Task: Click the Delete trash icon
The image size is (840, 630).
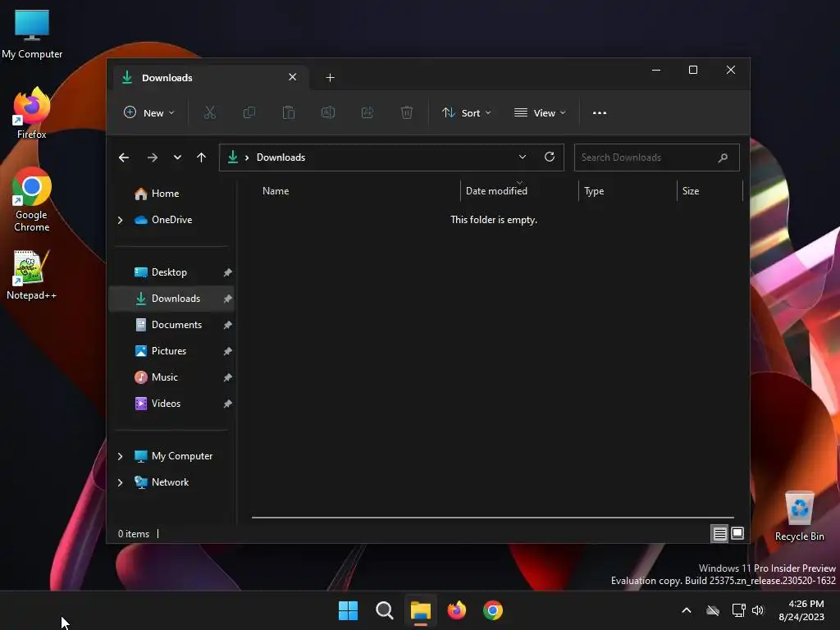Action: click(407, 113)
